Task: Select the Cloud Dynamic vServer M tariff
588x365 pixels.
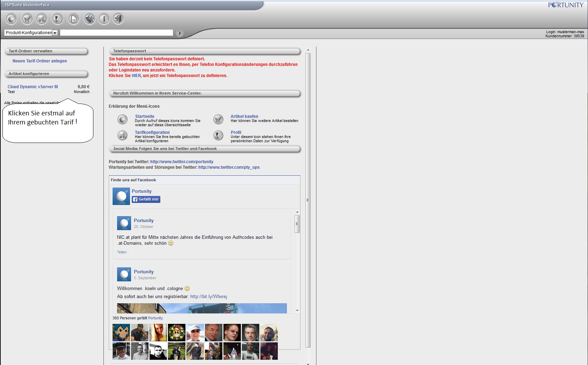Action: [x=33, y=87]
